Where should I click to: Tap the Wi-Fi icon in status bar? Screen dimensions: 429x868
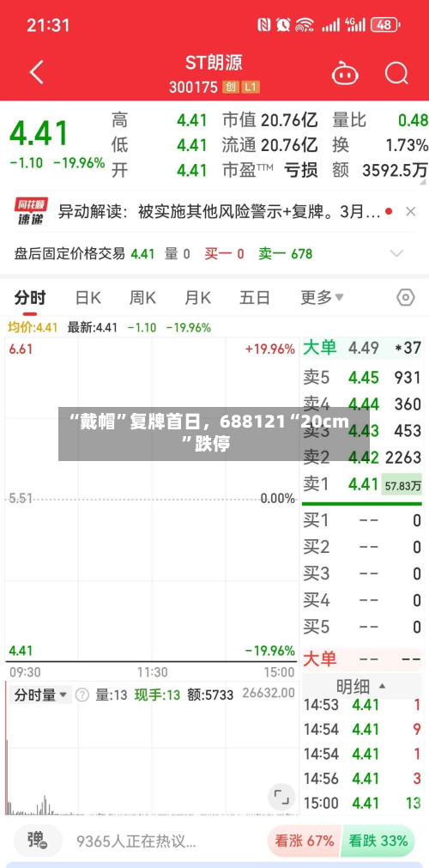pyautogui.click(x=305, y=25)
